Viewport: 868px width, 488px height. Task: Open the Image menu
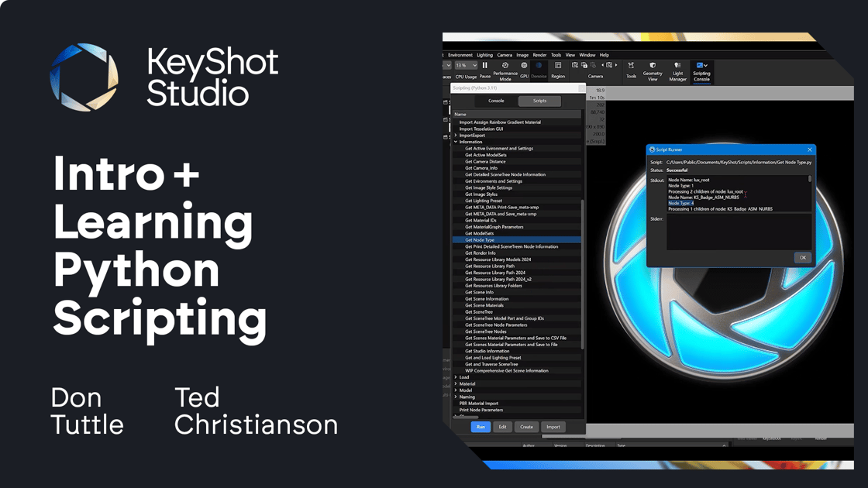[522, 55]
